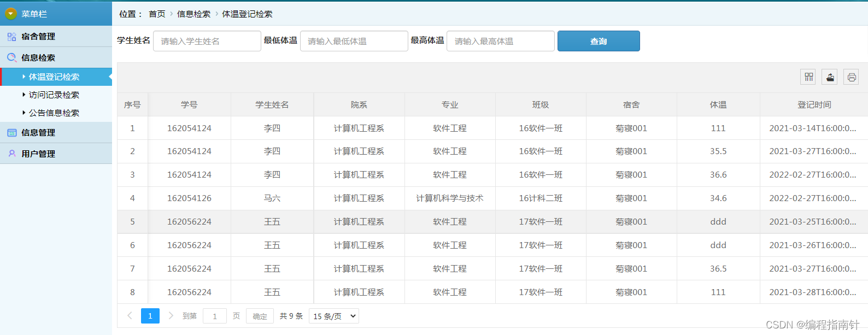Click the 用户管理 person icon

11,154
